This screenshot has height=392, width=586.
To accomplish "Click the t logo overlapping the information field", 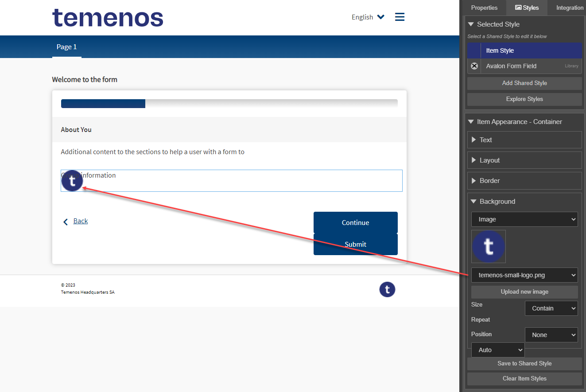I will click(x=72, y=180).
